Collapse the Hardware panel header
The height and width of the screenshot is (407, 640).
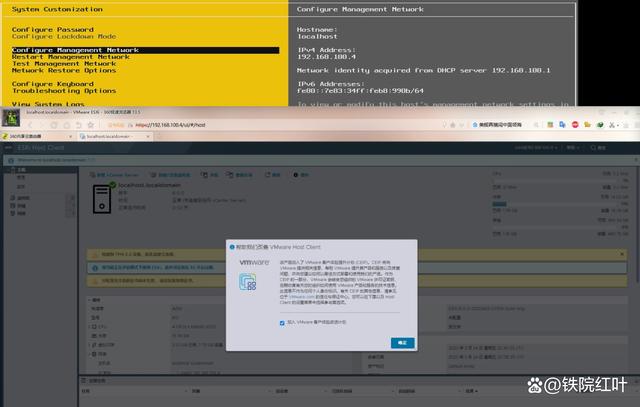[95, 300]
